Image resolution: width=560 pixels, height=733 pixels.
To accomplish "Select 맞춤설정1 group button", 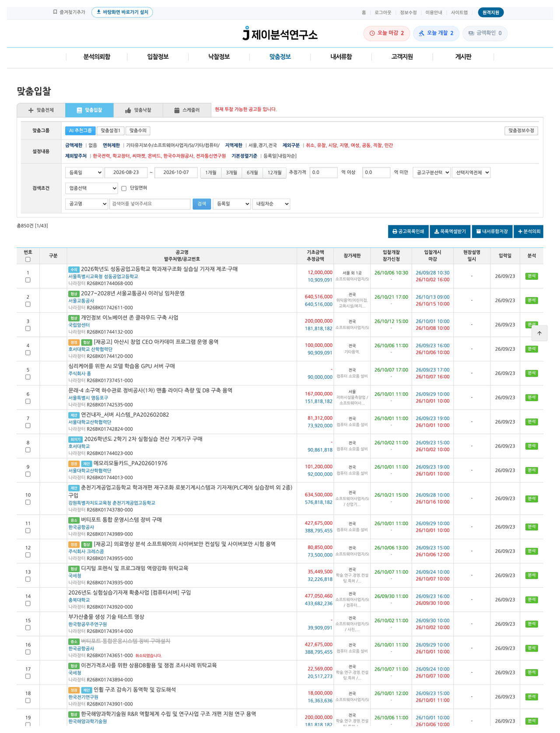I will [110, 131].
